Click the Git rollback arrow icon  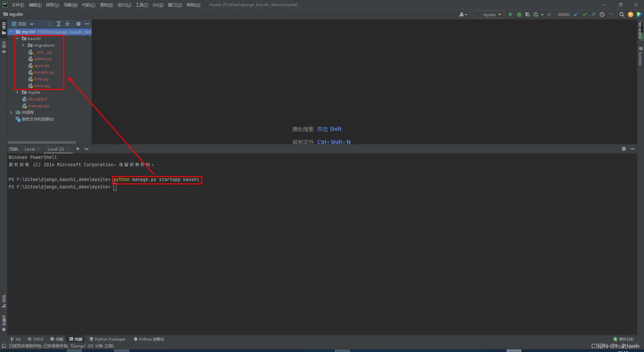point(611,14)
